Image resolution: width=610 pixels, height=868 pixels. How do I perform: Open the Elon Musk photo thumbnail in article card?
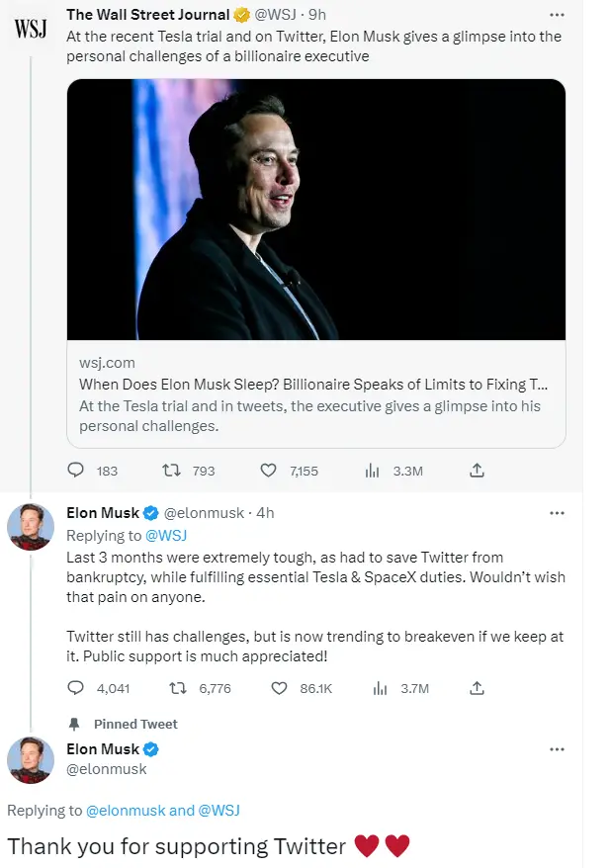point(316,210)
